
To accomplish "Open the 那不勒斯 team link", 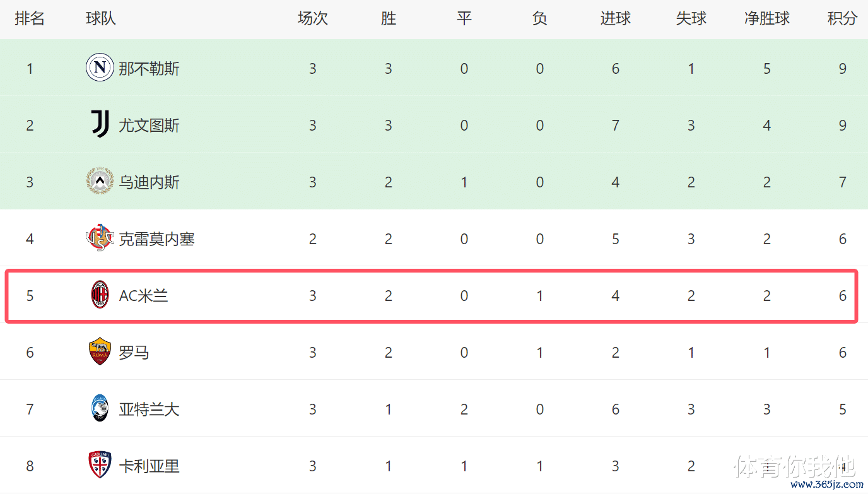I will [149, 68].
